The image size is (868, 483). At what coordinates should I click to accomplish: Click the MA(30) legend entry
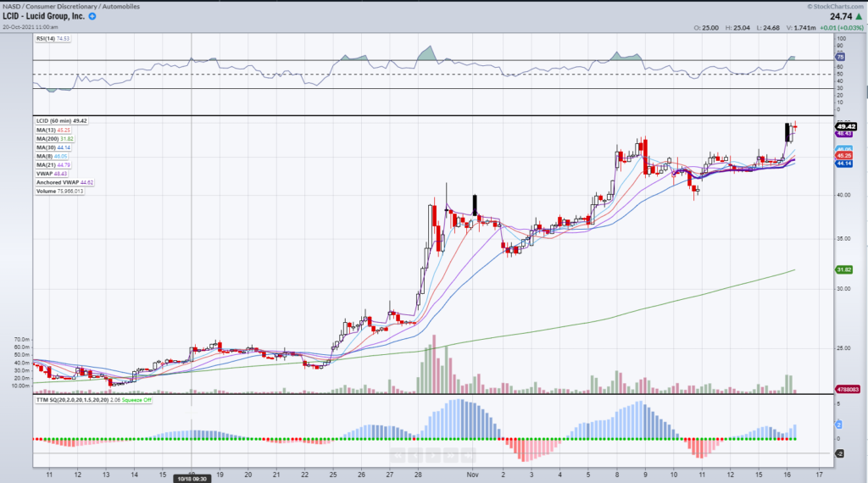click(53, 147)
